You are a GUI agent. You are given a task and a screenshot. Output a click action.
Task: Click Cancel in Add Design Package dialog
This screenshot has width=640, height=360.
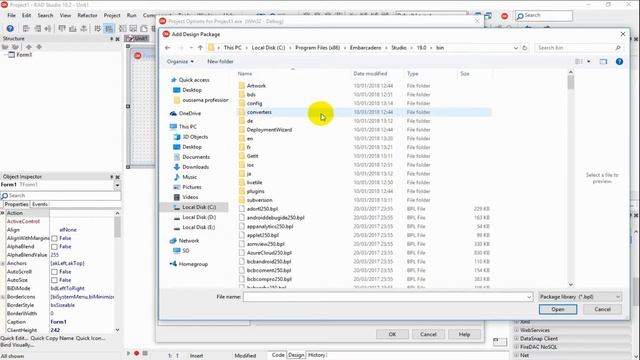point(602,309)
